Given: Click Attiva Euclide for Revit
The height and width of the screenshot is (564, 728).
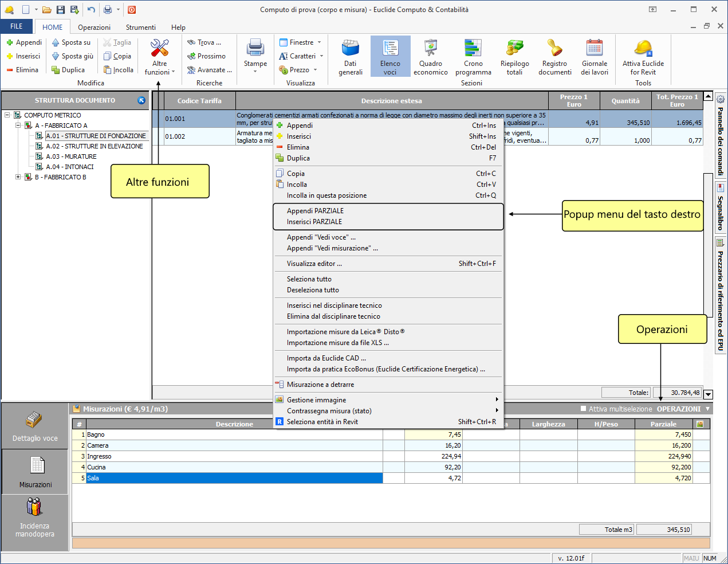Looking at the screenshot, I should [x=643, y=57].
